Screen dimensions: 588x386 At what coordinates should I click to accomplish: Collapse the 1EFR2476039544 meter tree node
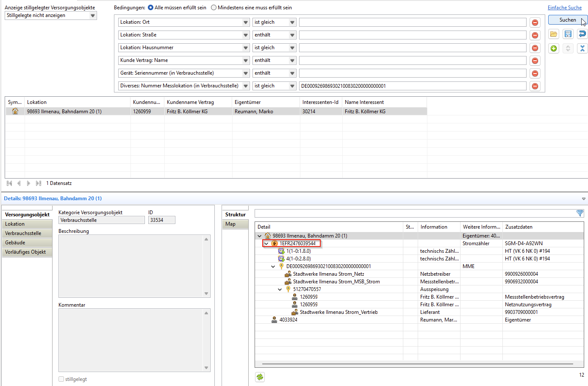(266, 243)
